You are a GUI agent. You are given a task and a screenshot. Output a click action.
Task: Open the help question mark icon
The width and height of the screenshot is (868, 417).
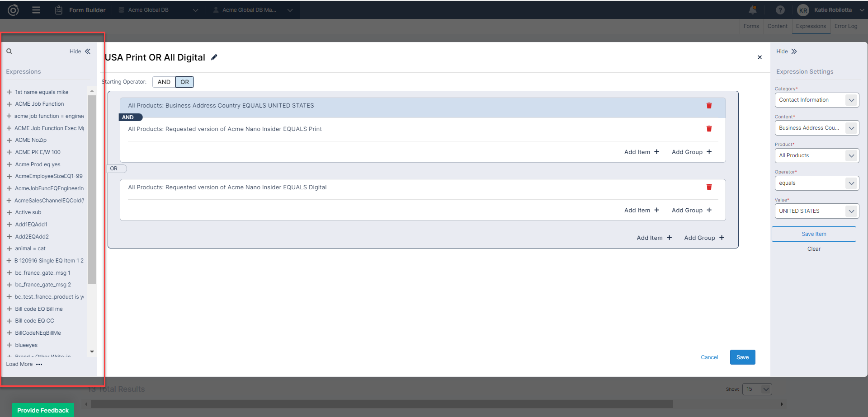point(780,10)
